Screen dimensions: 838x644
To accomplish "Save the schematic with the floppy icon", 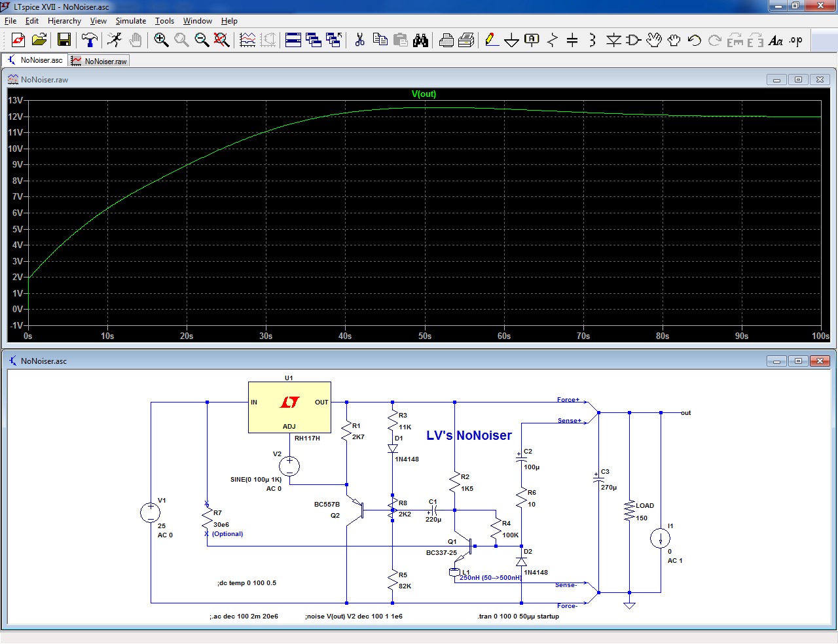I will click(x=64, y=40).
